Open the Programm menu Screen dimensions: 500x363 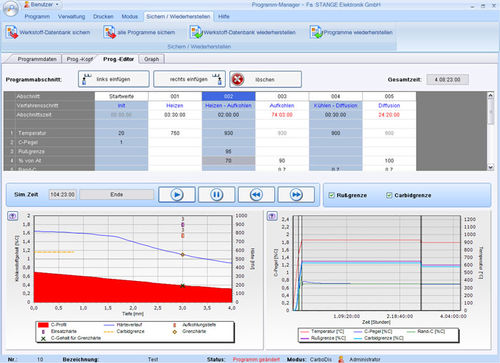click(x=37, y=16)
